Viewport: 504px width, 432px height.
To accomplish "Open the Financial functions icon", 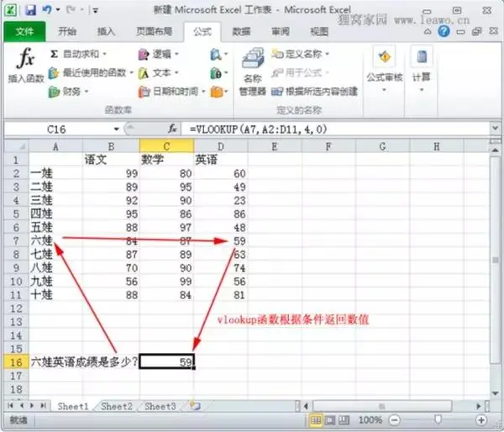I will (54, 92).
